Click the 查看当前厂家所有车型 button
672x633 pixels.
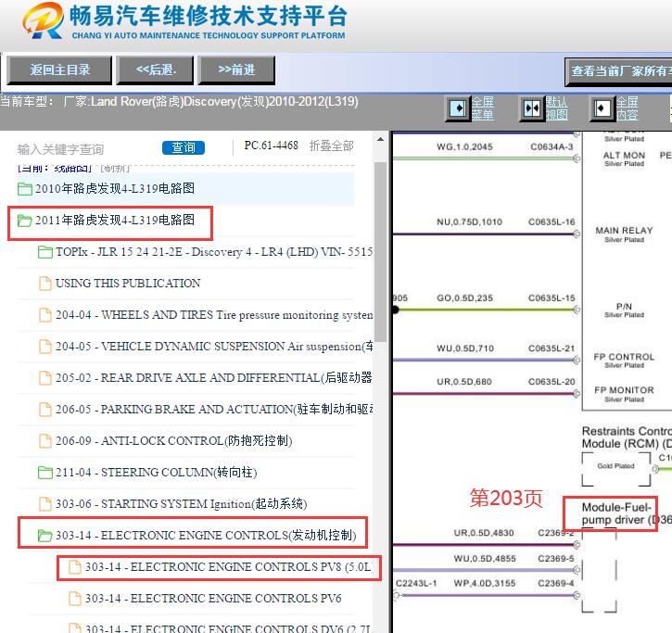tap(618, 71)
